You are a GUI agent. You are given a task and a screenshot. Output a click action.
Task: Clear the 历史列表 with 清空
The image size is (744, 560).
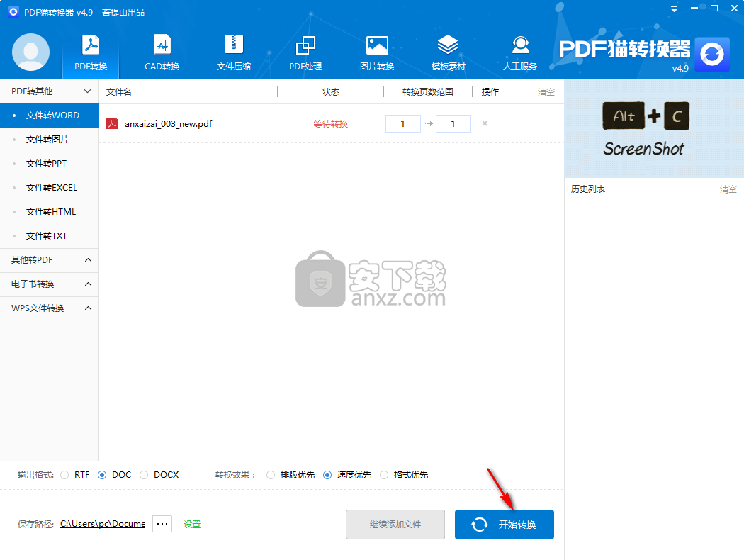(x=728, y=189)
